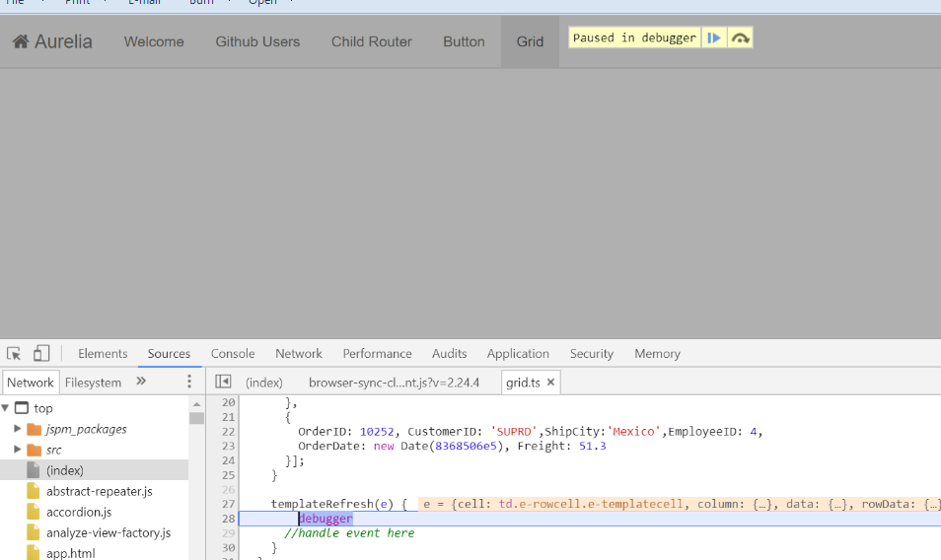Screen dimensions: 941x560
Task: Click the 51.3 Freight value
Action: click(593, 446)
